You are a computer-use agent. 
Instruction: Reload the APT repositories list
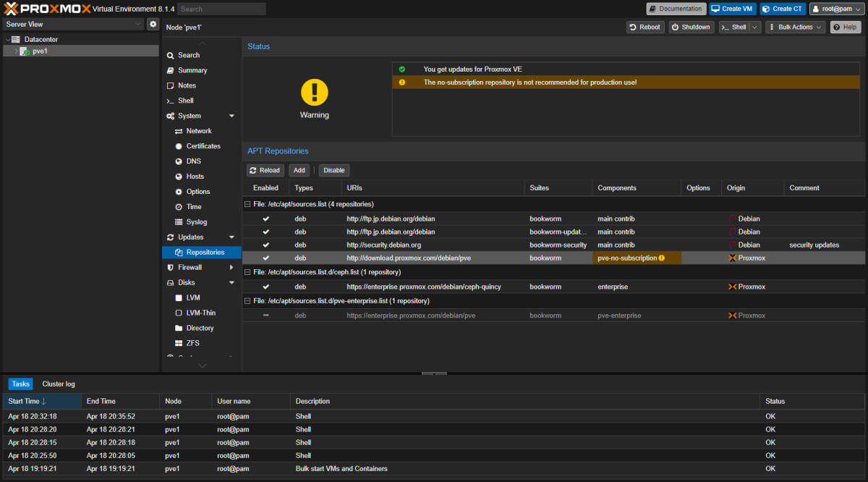(x=265, y=170)
